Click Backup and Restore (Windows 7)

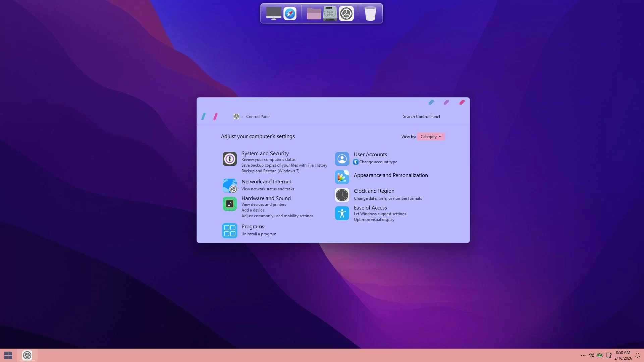click(270, 171)
